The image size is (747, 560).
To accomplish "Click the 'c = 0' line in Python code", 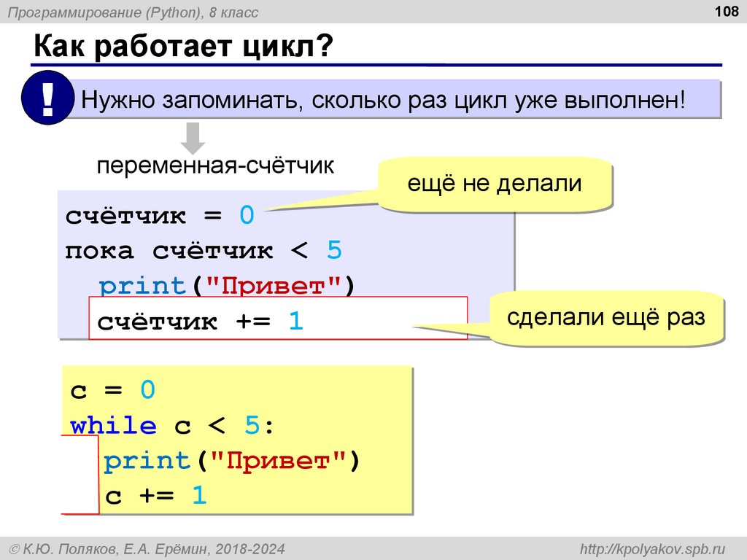I will pyautogui.click(x=112, y=390).
